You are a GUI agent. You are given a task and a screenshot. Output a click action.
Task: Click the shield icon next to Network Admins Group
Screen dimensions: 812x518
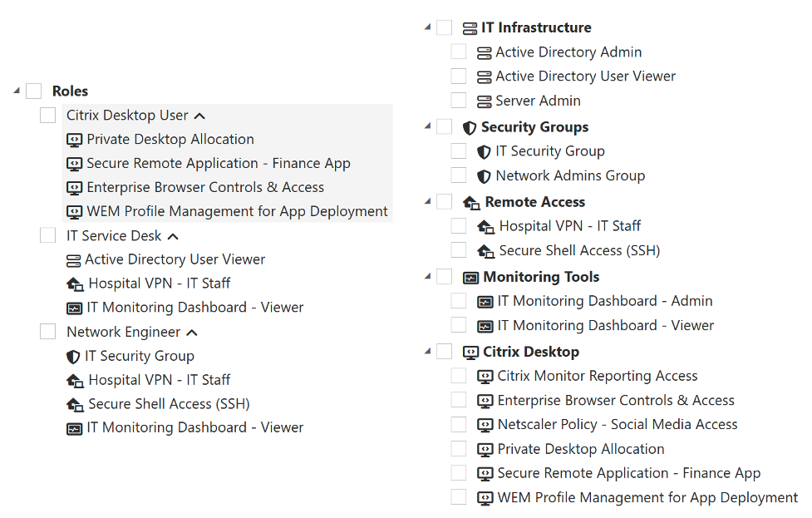[485, 176]
